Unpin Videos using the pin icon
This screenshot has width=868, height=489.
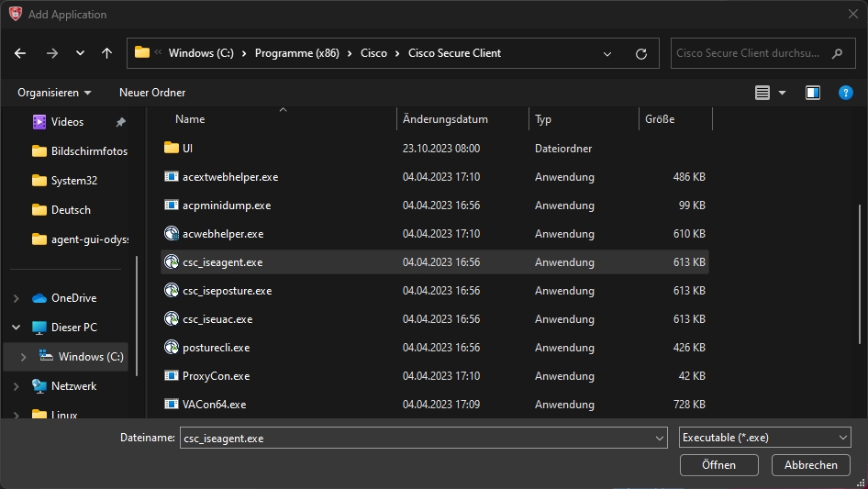(120, 122)
